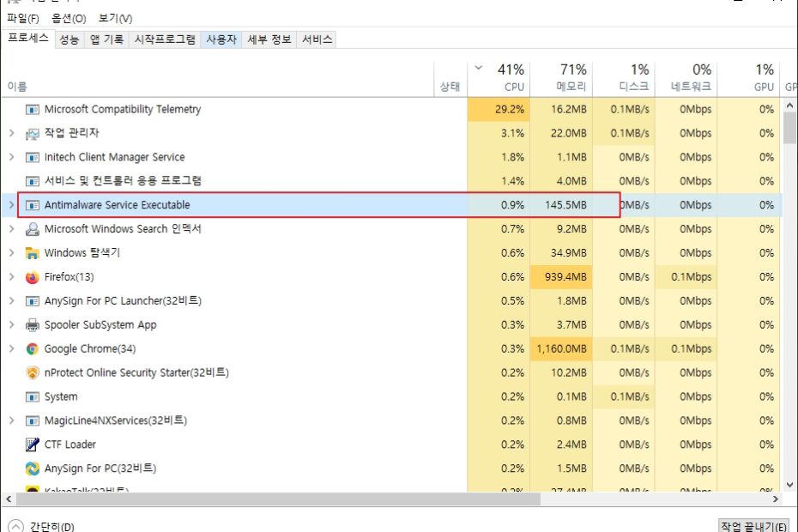Expand the MagicLine4NXServices row
The width and height of the screenshot is (798, 532).
pos(12,420)
